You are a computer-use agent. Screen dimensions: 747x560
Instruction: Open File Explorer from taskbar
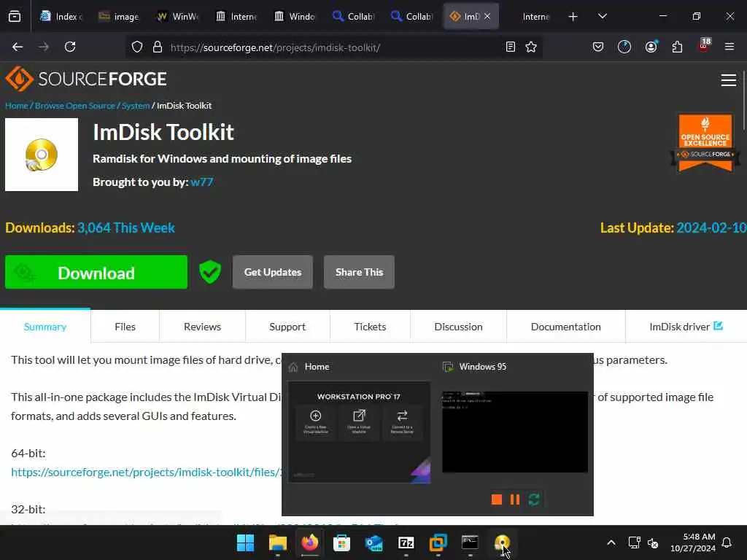278,542
